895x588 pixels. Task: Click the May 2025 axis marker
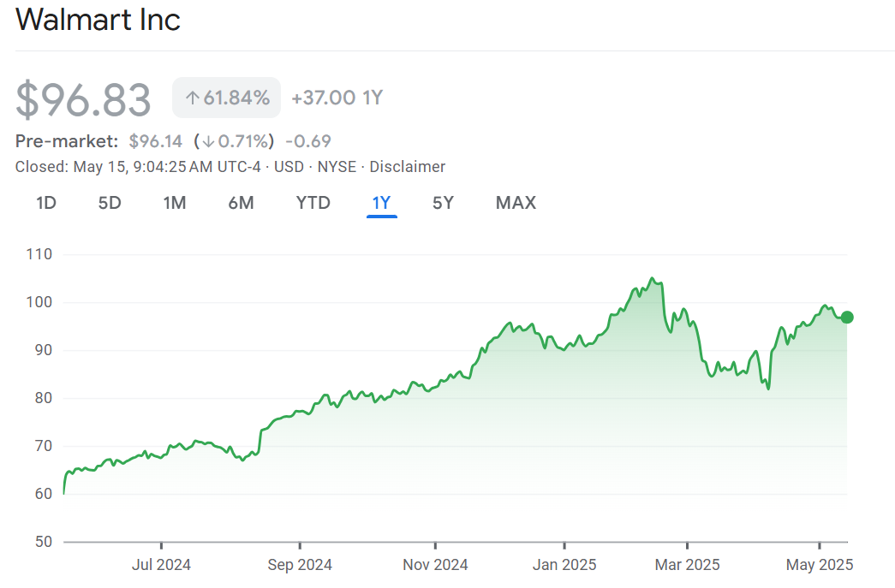(x=820, y=565)
